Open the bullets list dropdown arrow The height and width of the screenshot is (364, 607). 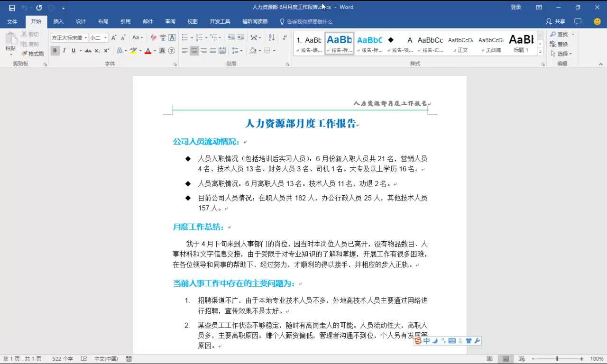[192, 37]
